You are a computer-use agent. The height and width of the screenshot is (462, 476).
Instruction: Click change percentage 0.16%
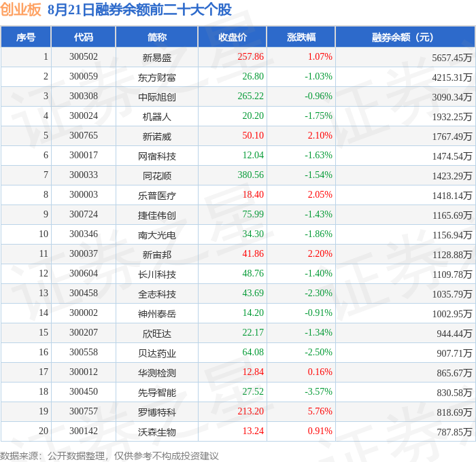320,372
